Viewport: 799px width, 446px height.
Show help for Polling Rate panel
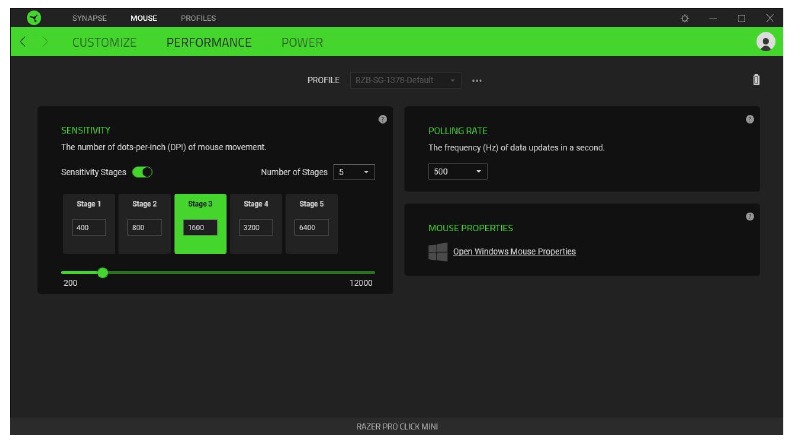click(750, 119)
